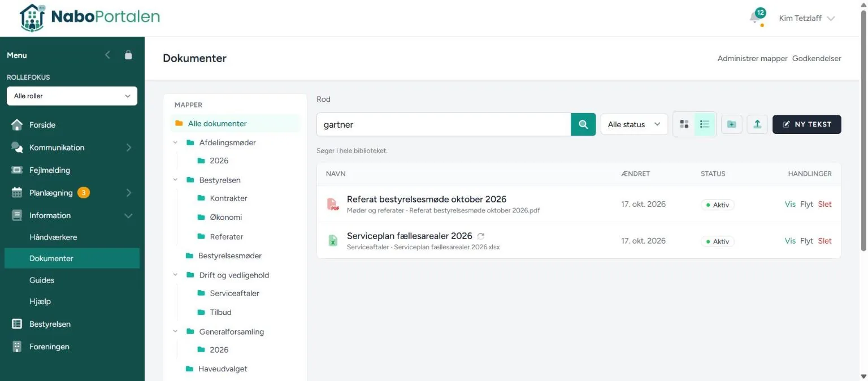The image size is (868, 381).
Task: Select the Serviceaftaler folder in the tree
Action: [x=234, y=293]
